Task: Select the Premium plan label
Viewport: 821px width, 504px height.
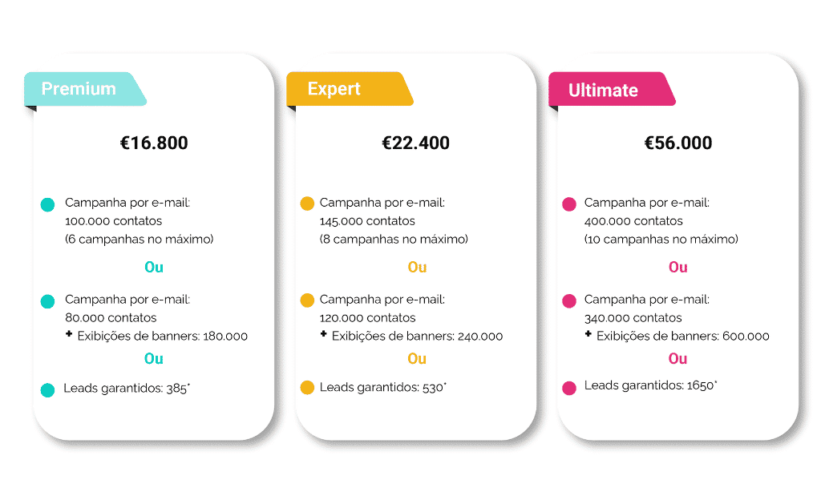Action: tap(79, 89)
